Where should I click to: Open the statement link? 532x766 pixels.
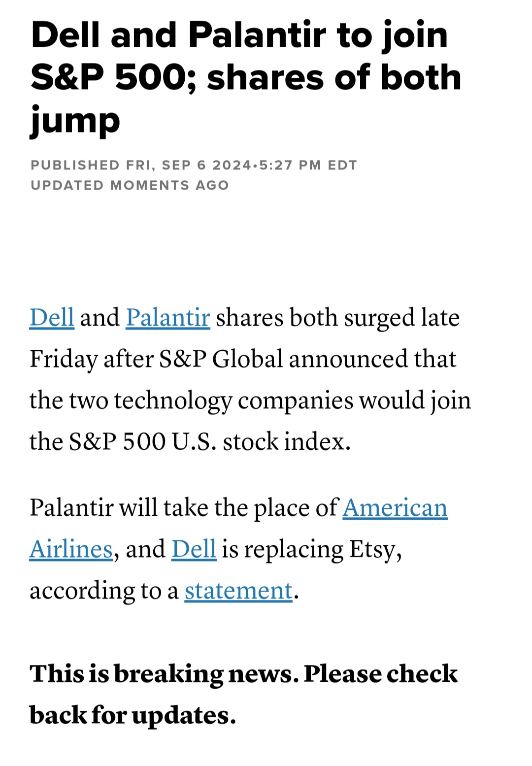pos(238,591)
